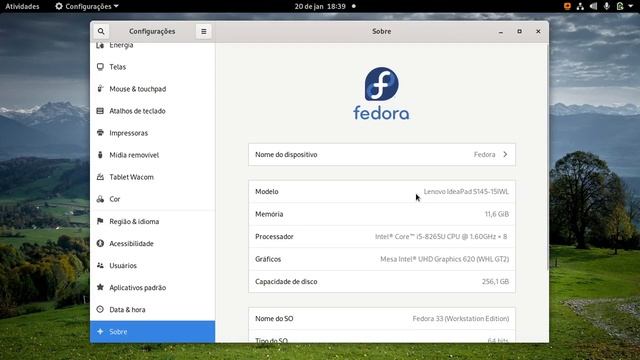Click the keyboard icon beside Atalhos de teclado
Screen dimensions: 640x360
100,111
